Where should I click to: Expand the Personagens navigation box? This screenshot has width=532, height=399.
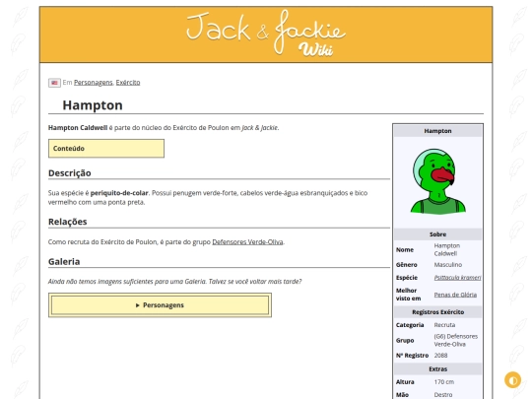160,305
